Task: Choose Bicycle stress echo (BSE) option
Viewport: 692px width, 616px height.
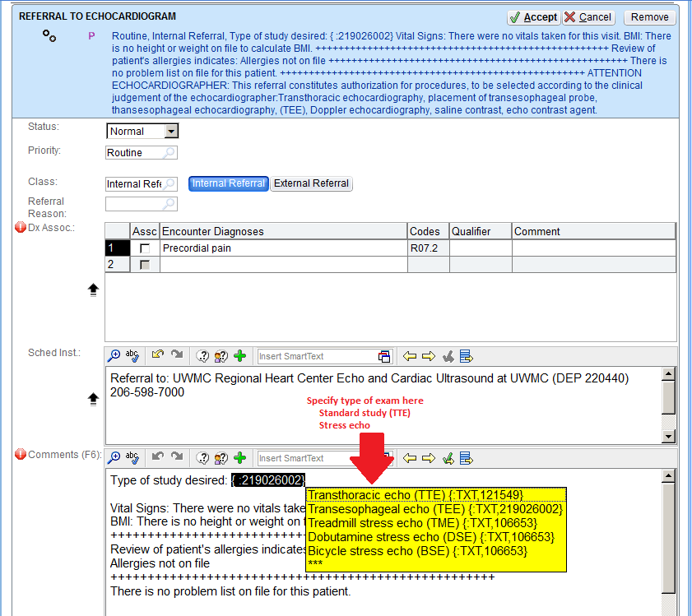Action: [x=435, y=551]
